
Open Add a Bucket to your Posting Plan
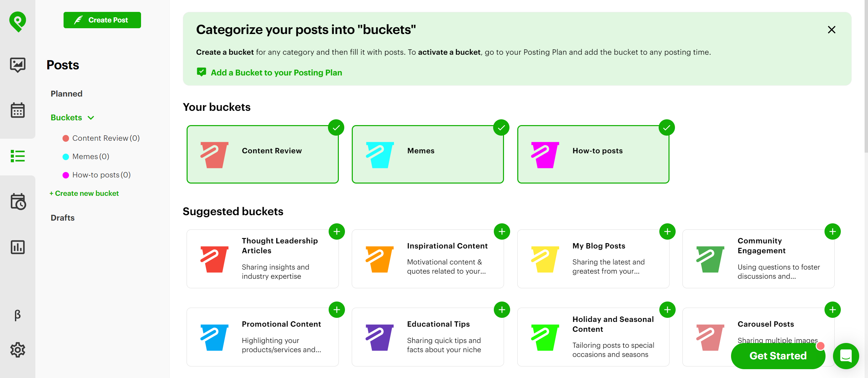click(276, 72)
